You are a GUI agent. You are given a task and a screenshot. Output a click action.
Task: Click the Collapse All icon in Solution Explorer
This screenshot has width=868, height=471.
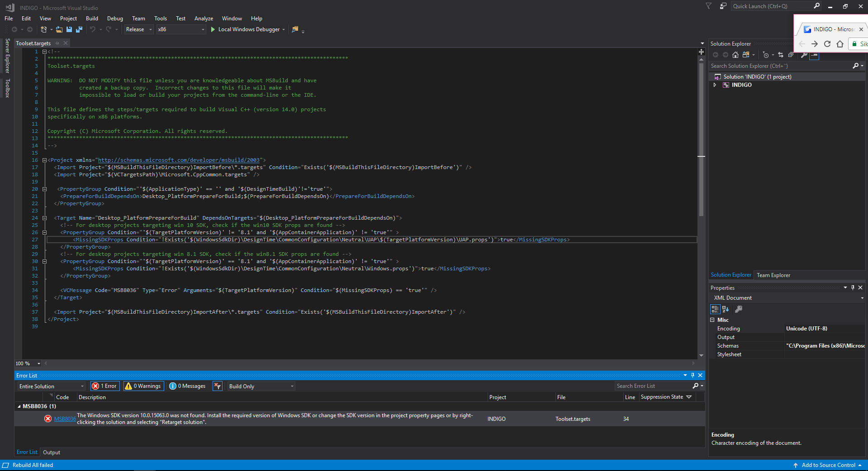[791, 55]
